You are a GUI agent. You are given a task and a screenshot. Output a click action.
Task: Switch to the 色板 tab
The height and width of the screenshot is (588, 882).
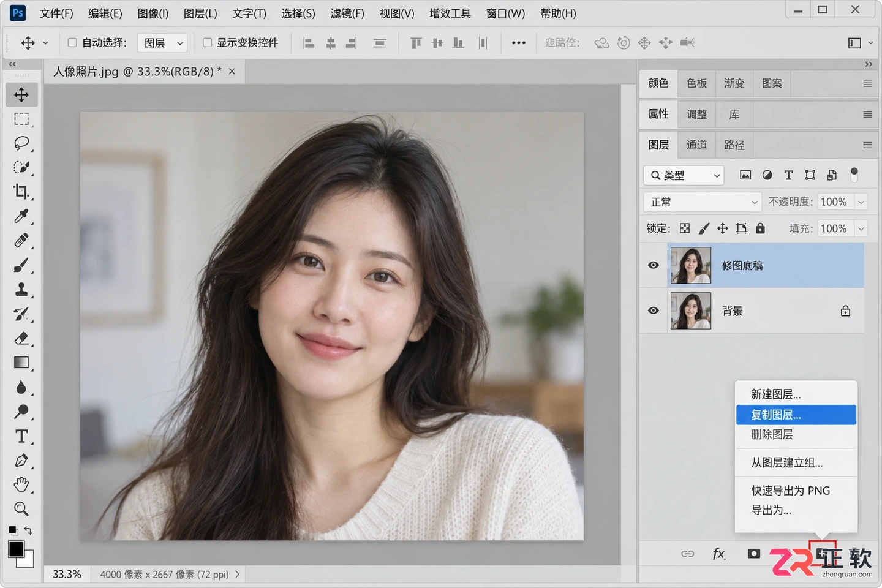696,83
